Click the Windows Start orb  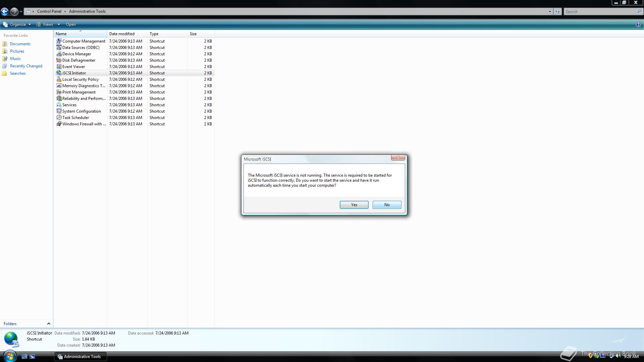coord(9,356)
